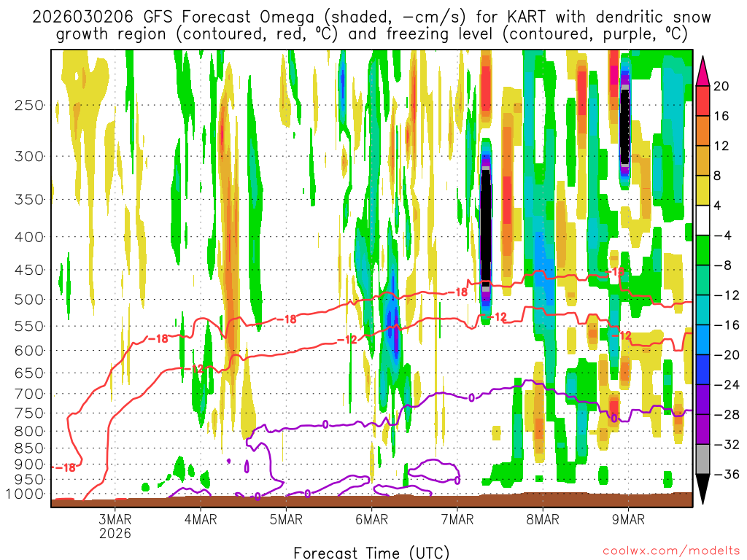Click the 350 pressure level label
The width and height of the screenshot is (747, 560).
29,200
